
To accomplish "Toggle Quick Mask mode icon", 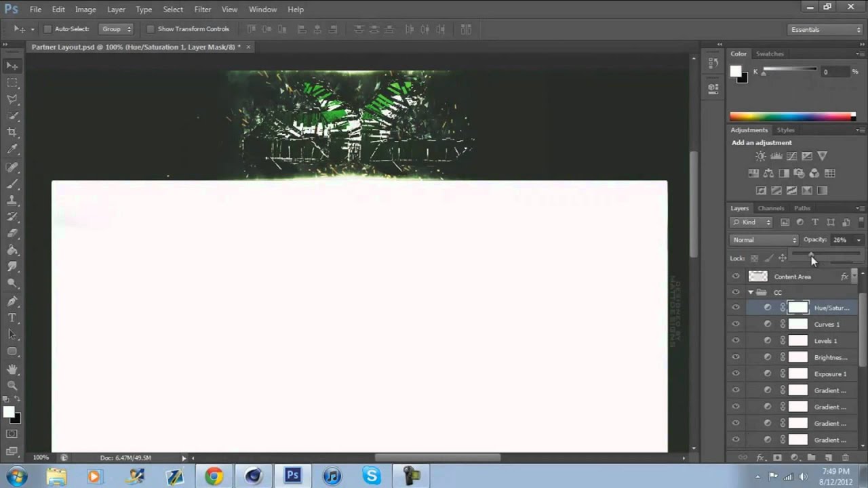I will (x=12, y=434).
